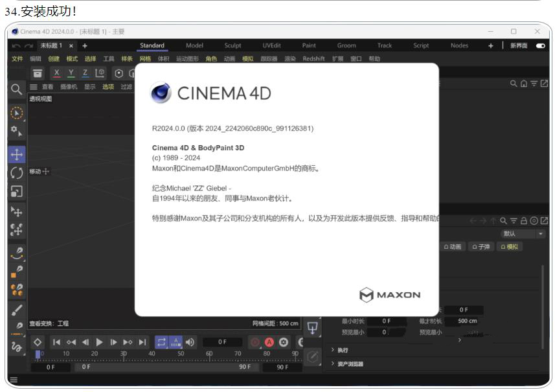This screenshot has height=392, width=555.
Task: Switch to the UVEdit layout tab
Action: (271, 45)
